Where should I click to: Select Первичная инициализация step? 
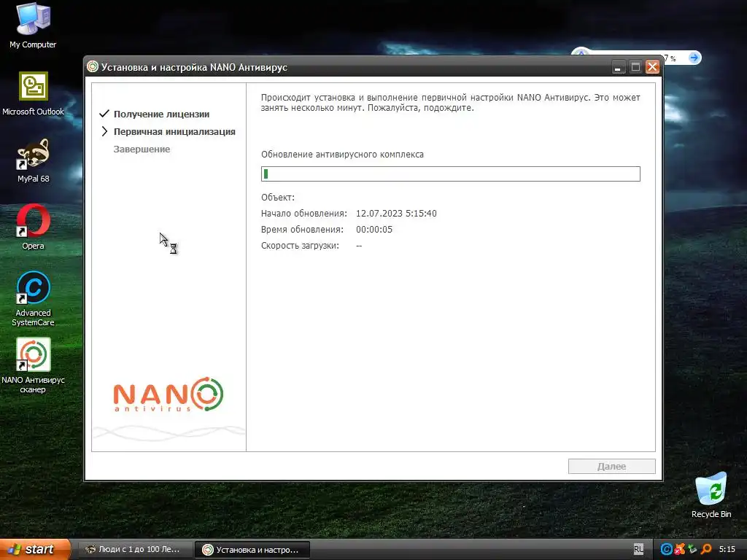click(x=174, y=132)
